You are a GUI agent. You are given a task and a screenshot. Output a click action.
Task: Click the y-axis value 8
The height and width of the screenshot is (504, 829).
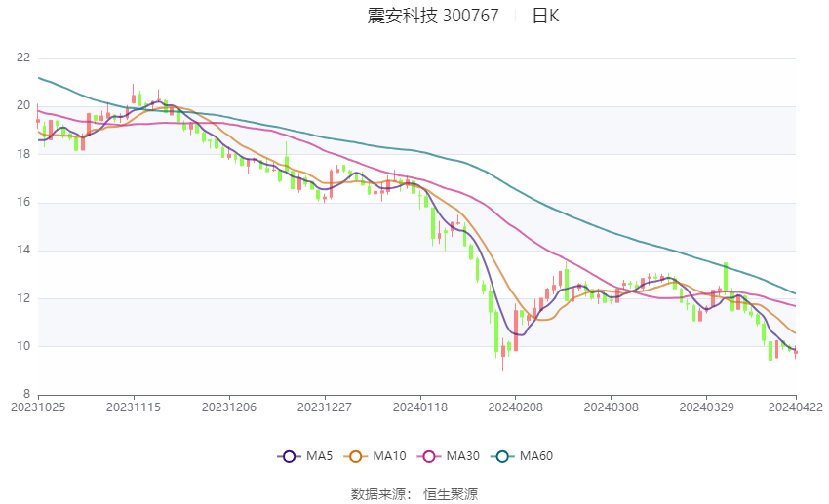pyautogui.click(x=26, y=394)
